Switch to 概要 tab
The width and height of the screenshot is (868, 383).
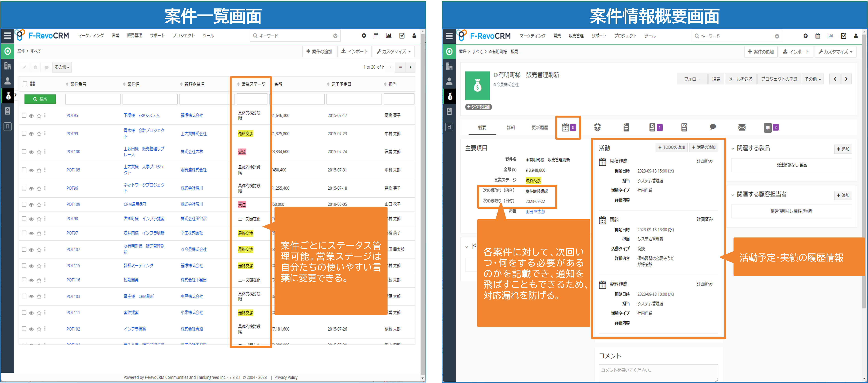(482, 127)
